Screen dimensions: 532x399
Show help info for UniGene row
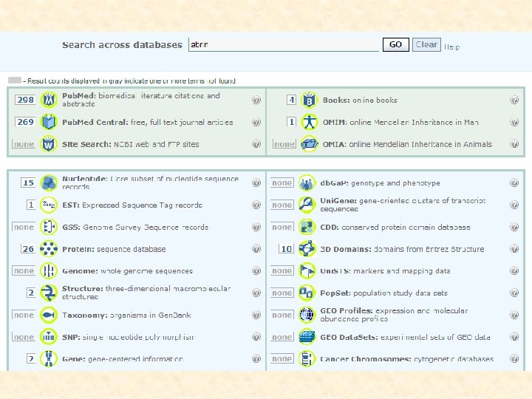(x=514, y=205)
